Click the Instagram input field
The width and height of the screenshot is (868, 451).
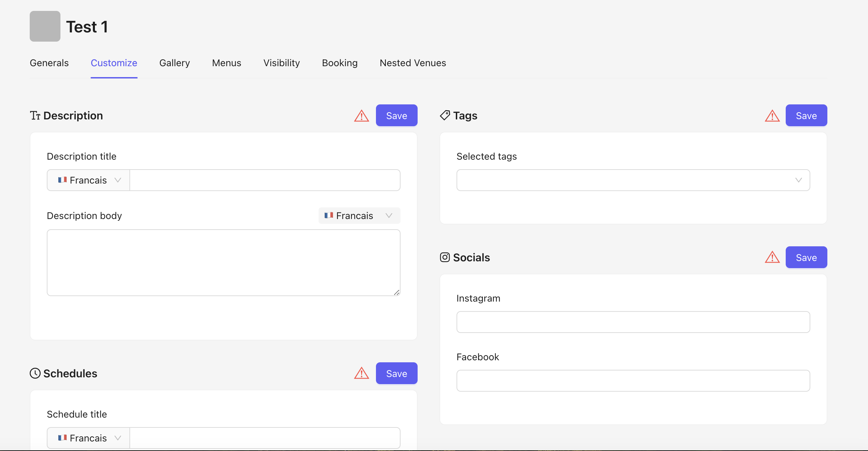[633, 322]
